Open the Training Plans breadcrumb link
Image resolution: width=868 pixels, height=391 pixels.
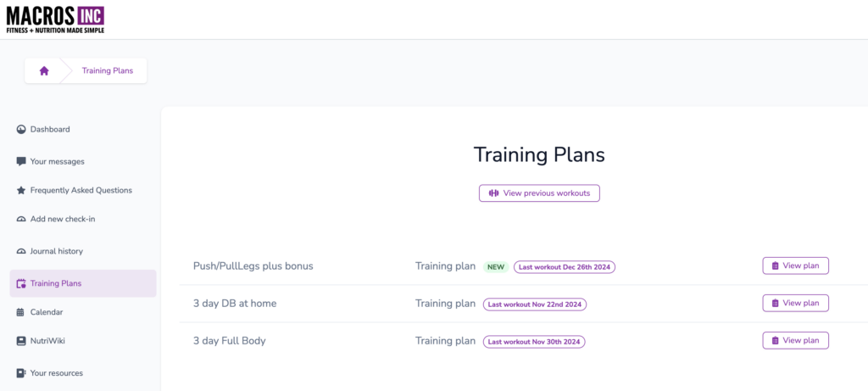[108, 71]
